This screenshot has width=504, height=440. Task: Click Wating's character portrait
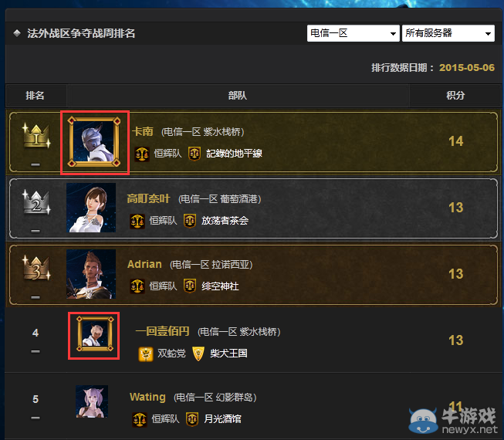click(x=92, y=401)
